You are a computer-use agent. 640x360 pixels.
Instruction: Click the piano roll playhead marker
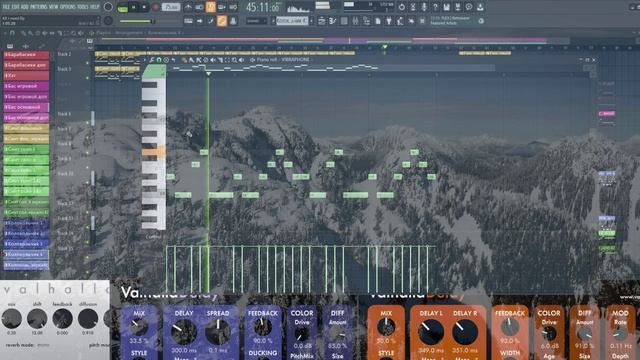pos(208,74)
